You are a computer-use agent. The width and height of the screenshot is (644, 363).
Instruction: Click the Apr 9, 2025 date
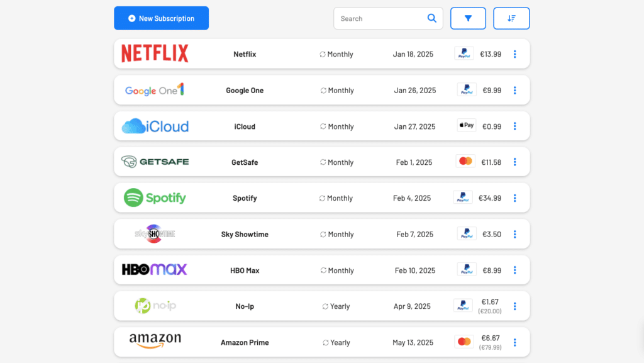pos(412,306)
